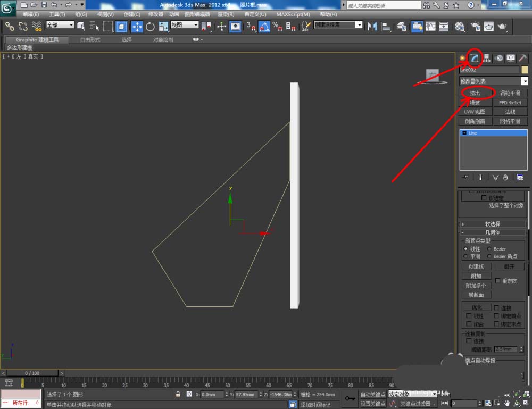Select the Bezier vertex type radio

click(x=489, y=249)
